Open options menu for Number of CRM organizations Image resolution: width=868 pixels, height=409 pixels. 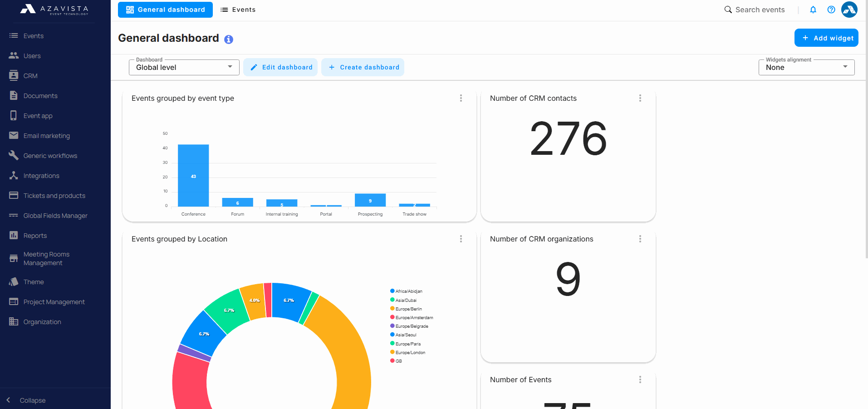click(640, 239)
